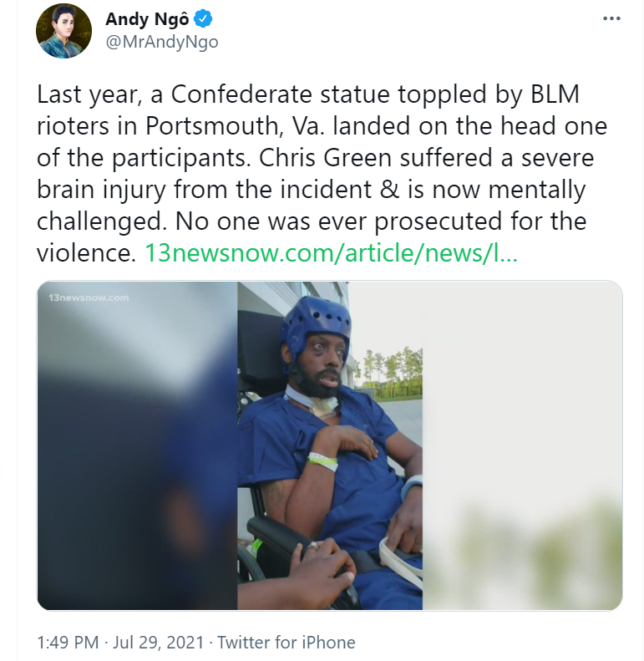Click the Andy Ngô display name

click(x=147, y=19)
